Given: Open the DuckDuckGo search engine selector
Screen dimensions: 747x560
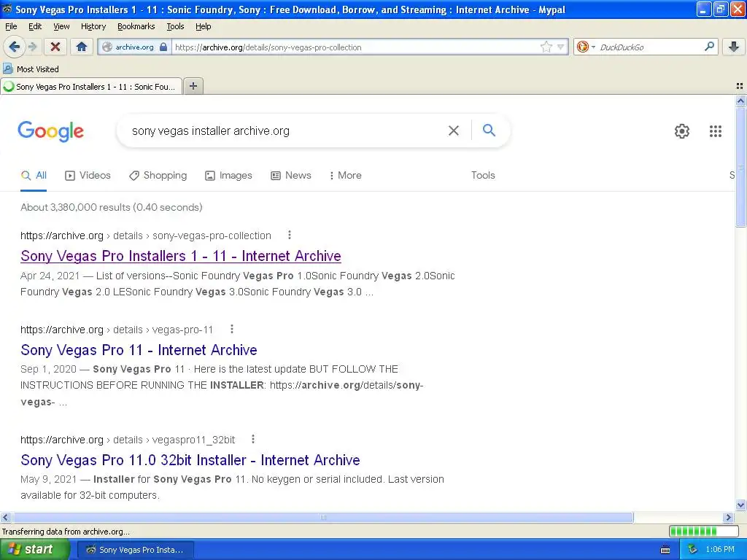Looking at the screenshot, I should click(586, 47).
